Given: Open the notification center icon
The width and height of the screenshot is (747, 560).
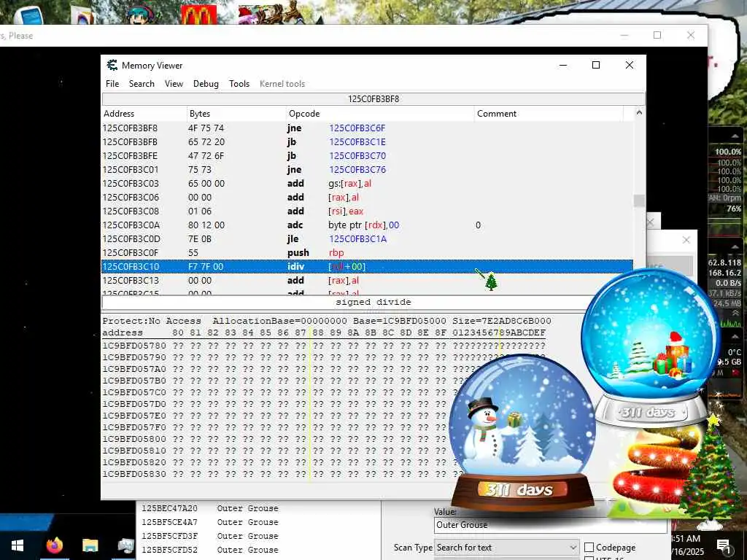Looking at the screenshot, I should coord(724,545).
